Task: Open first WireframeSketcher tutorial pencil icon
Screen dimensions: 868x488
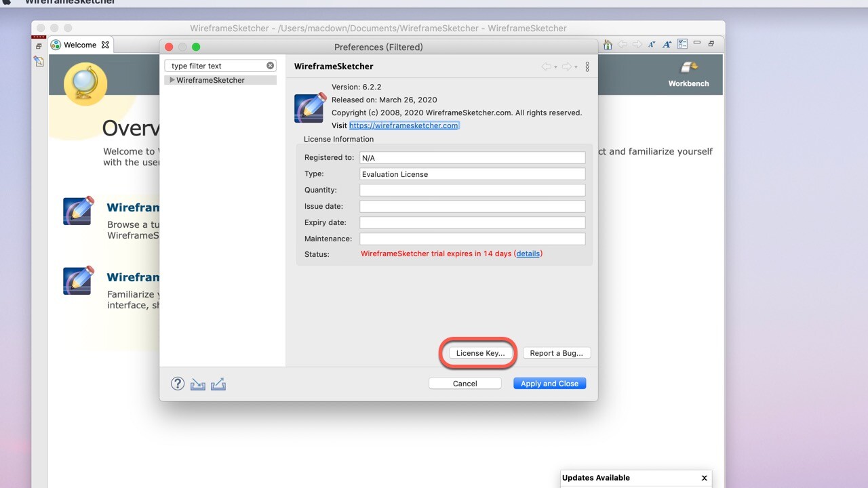Action: point(77,211)
